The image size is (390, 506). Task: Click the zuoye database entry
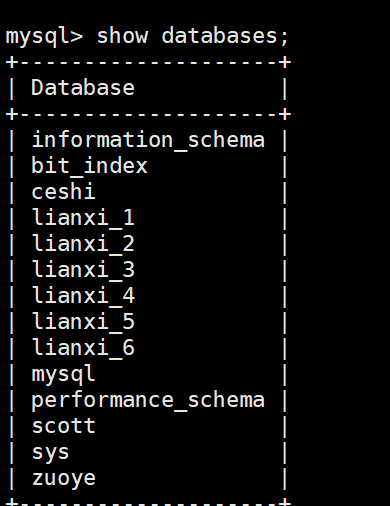tap(63, 479)
